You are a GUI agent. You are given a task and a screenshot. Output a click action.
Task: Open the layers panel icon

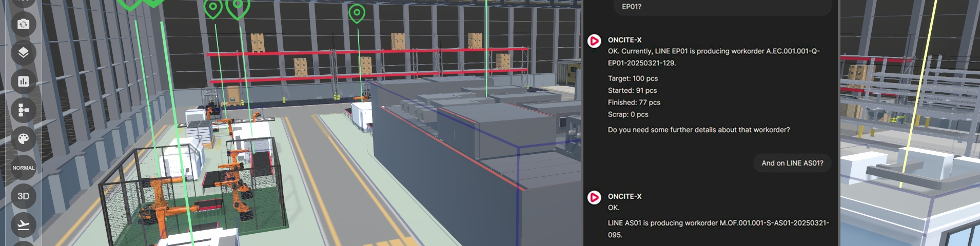point(24,53)
